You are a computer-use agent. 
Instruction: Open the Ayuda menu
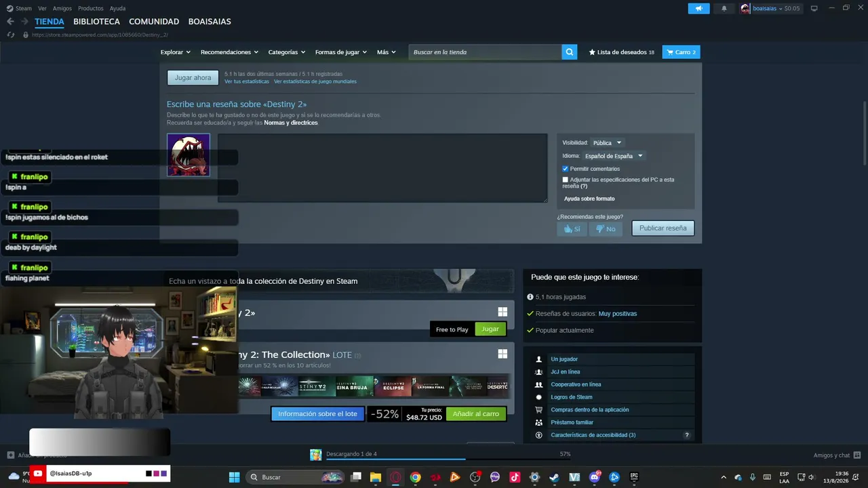(117, 8)
